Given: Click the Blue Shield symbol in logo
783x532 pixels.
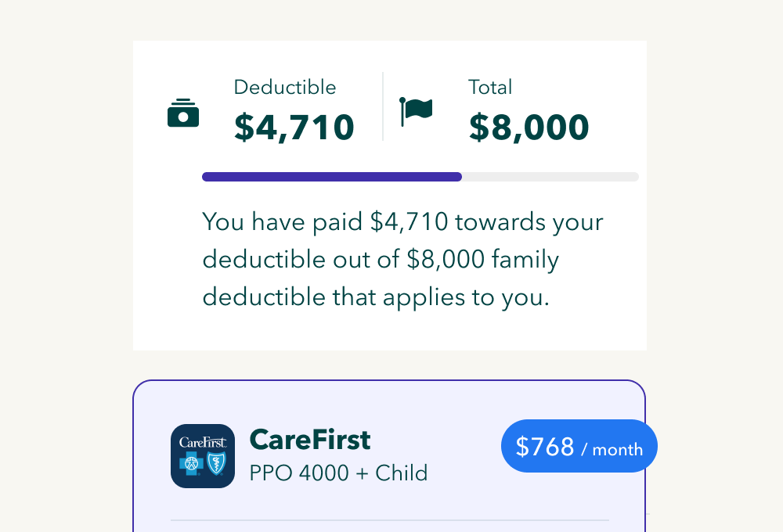Looking at the screenshot, I should [215, 464].
